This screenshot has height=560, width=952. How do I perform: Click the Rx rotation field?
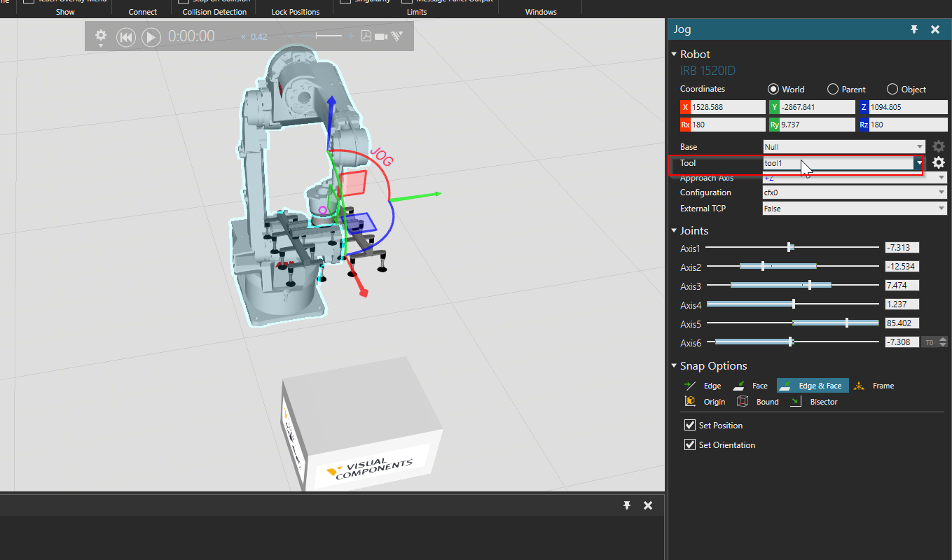729,125
